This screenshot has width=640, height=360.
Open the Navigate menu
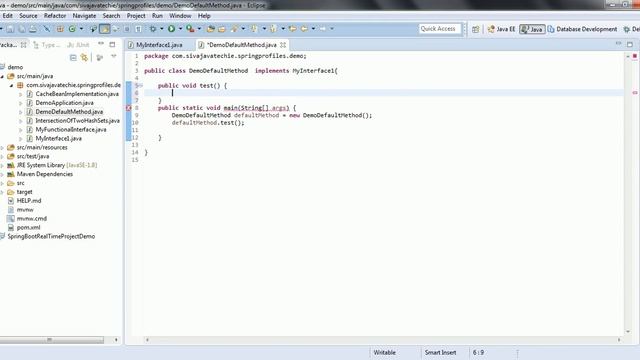[x=84, y=16]
